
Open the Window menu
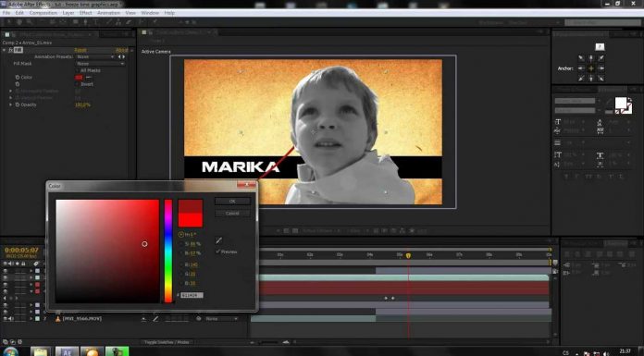click(150, 13)
